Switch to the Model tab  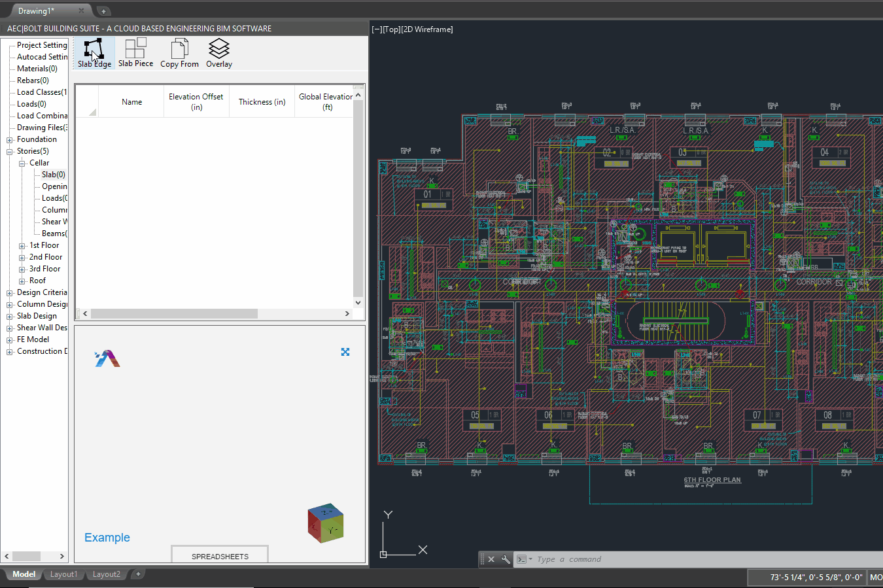click(24, 574)
